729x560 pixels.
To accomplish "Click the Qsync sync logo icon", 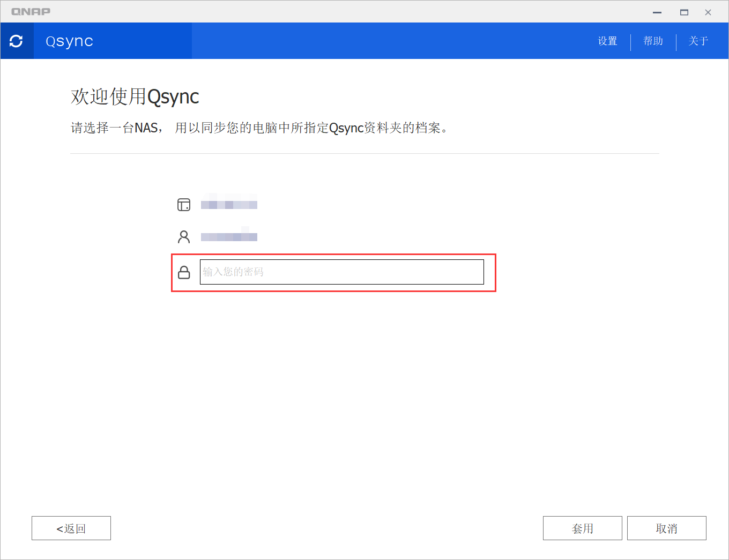I will pyautogui.click(x=17, y=41).
